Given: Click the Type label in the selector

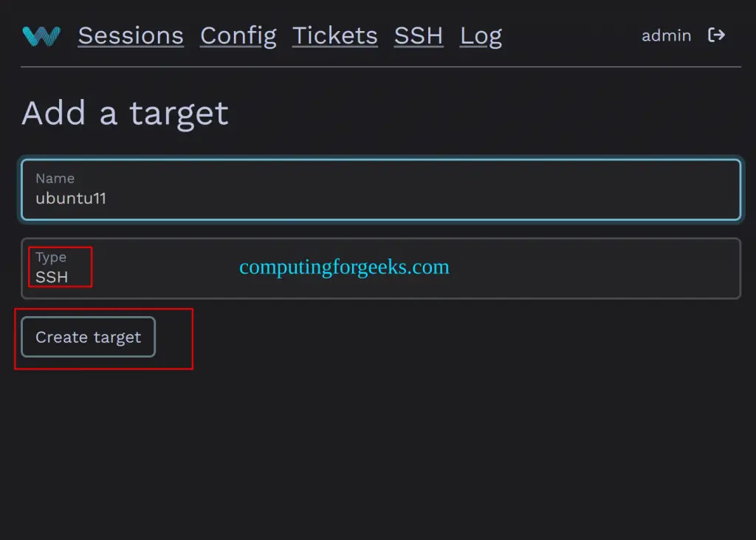Looking at the screenshot, I should pyautogui.click(x=51, y=257).
